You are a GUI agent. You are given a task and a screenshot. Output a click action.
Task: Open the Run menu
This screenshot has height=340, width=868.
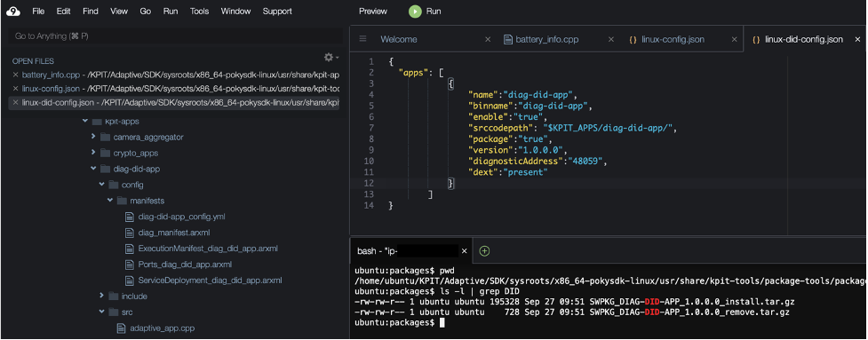click(171, 11)
